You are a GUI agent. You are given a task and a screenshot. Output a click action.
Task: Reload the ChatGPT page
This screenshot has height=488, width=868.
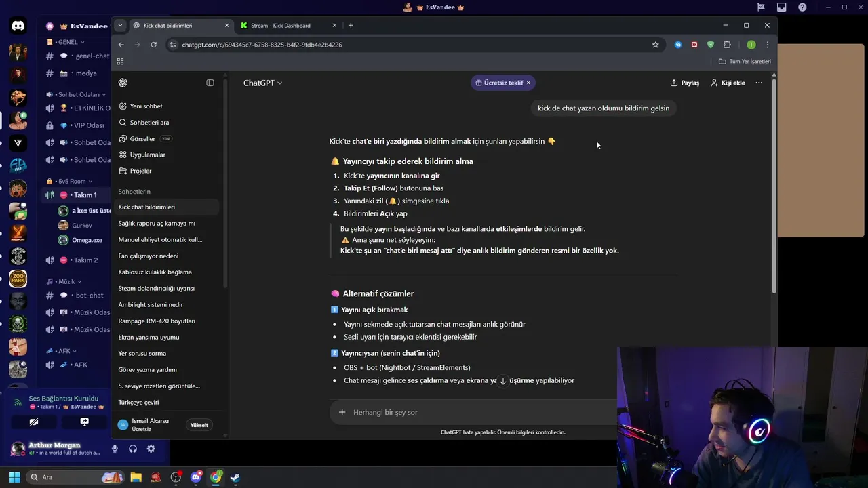pos(153,45)
